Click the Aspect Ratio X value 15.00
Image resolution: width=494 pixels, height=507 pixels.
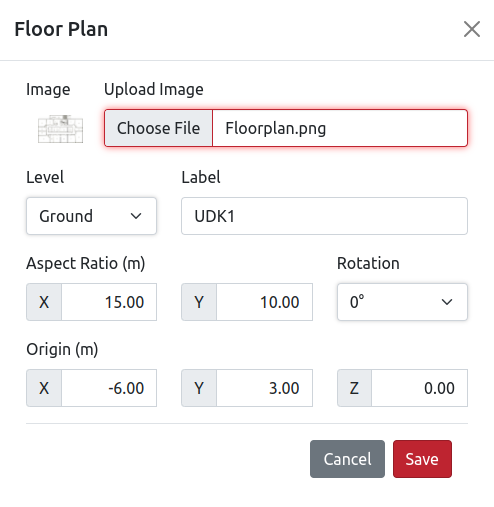pyautogui.click(x=109, y=302)
